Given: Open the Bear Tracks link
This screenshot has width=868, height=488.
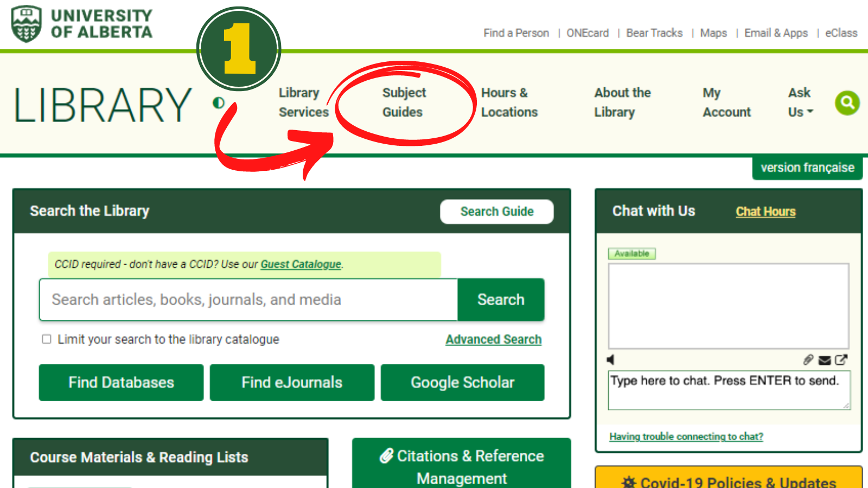Looking at the screenshot, I should click(654, 33).
